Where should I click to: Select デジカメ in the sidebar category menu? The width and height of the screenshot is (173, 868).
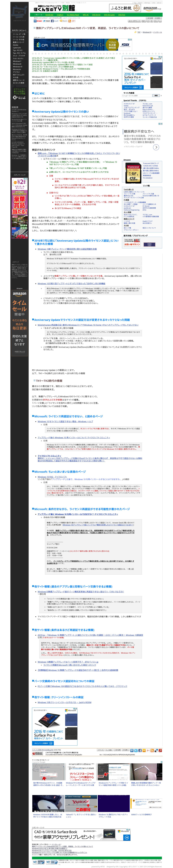tap(16, 72)
